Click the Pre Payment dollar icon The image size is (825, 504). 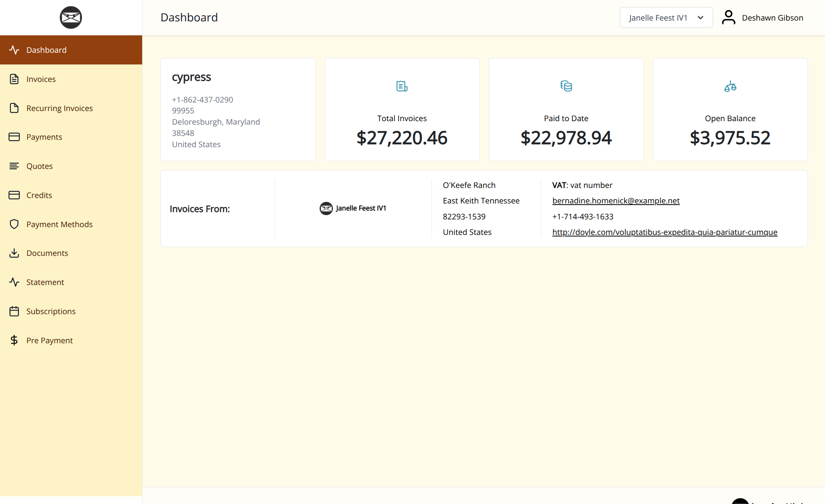(x=14, y=340)
